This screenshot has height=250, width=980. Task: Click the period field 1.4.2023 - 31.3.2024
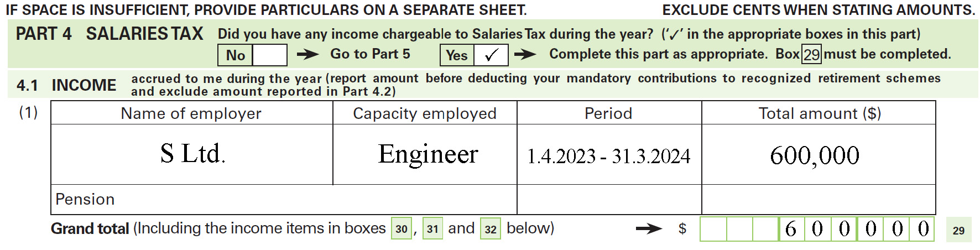tap(609, 154)
